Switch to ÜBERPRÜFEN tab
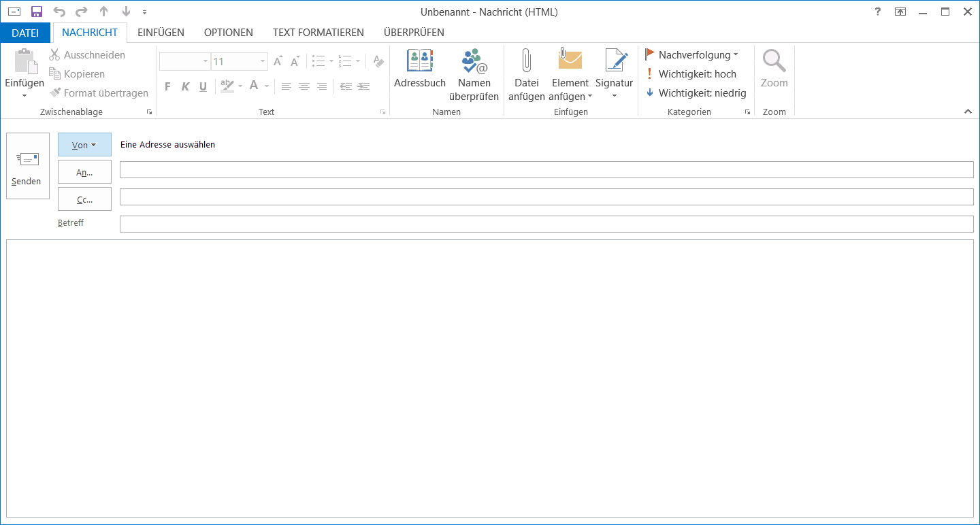980x525 pixels. pos(414,33)
